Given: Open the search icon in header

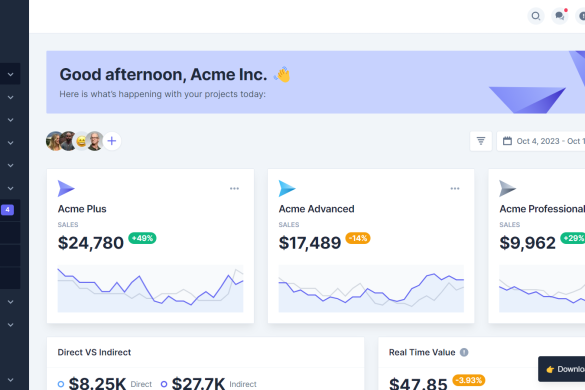Looking at the screenshot, I should 536,16.
